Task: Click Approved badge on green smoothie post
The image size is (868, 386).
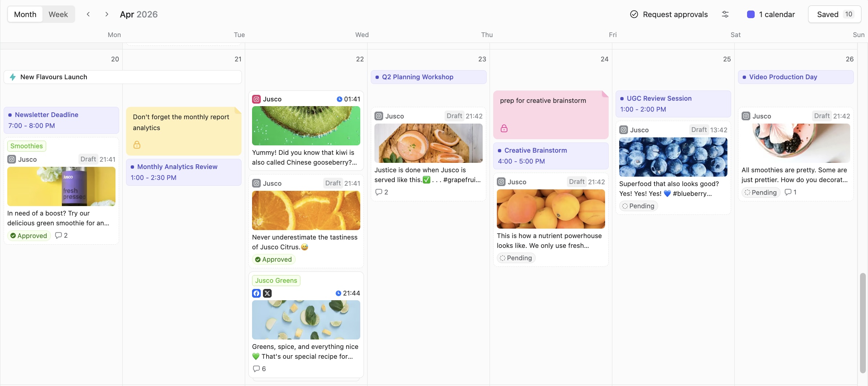Action: (29, 236)
